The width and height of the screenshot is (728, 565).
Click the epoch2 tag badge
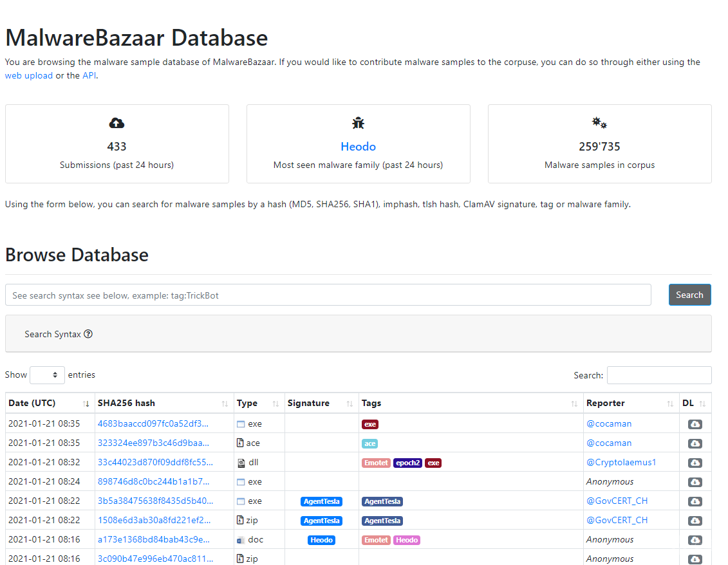coord(407,463)
